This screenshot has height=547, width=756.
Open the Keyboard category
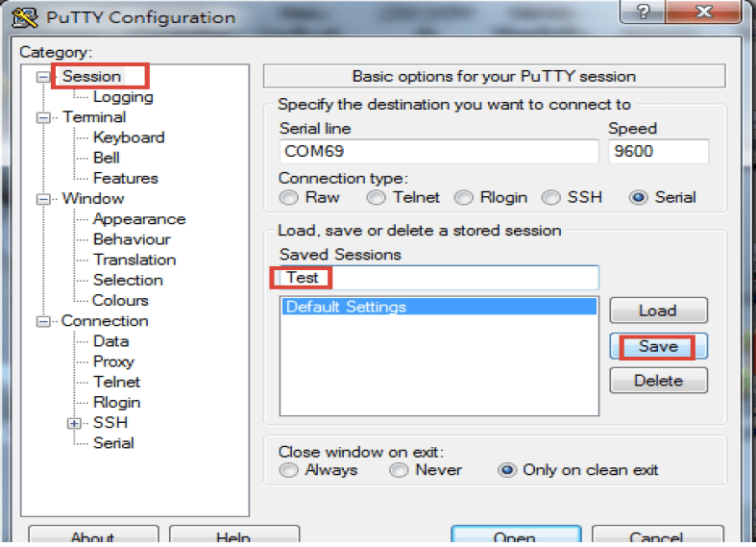(x=129, y=137)
